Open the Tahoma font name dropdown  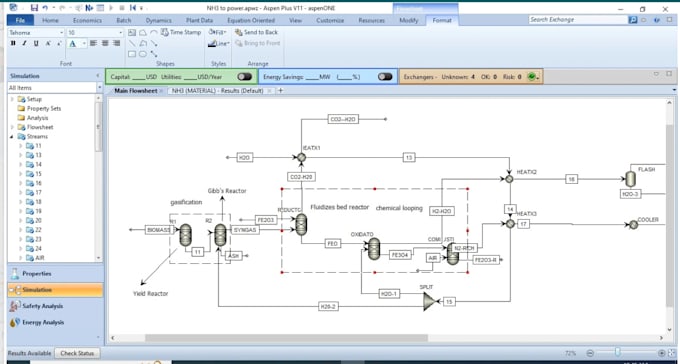point(61,33)
